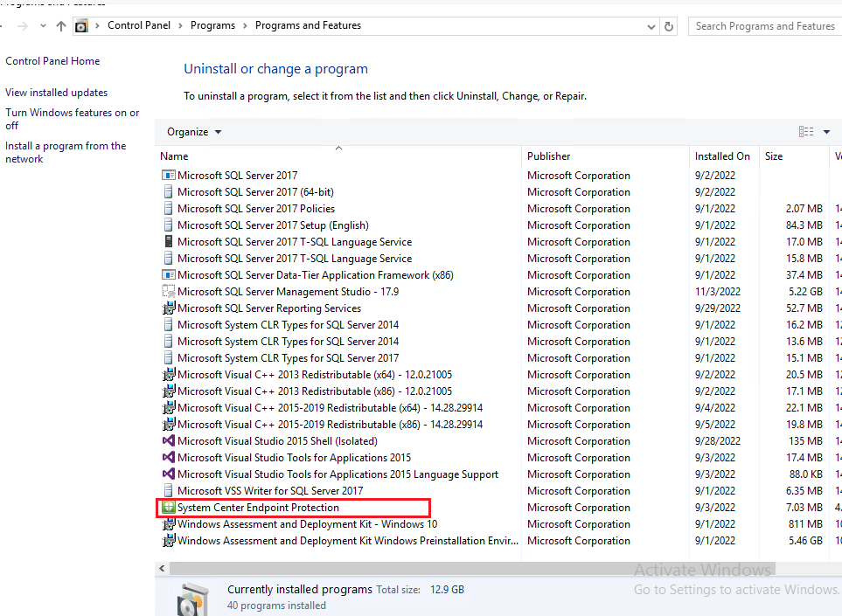Click icon of Data-Tier Application Framework (x86)

[x=168, y=274]
